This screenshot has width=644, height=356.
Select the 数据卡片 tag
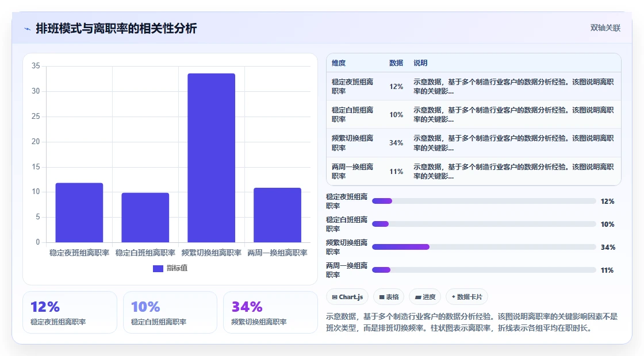(x=466, y=297)
